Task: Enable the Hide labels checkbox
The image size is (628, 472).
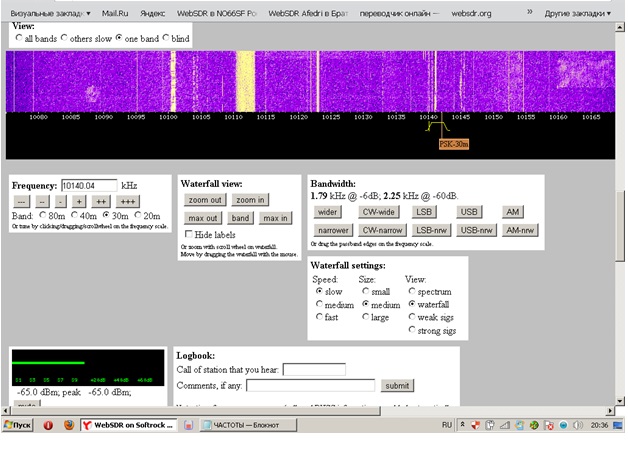Action: 189,234
